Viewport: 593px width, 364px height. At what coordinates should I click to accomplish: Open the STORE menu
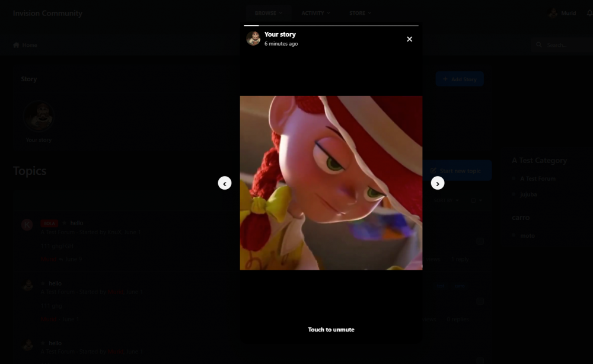[x=360, y=13]
